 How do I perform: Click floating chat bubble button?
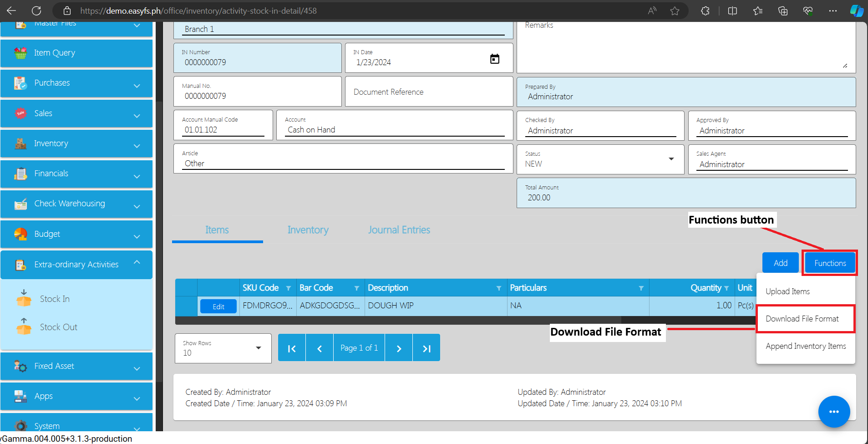[x=834, y=412]
